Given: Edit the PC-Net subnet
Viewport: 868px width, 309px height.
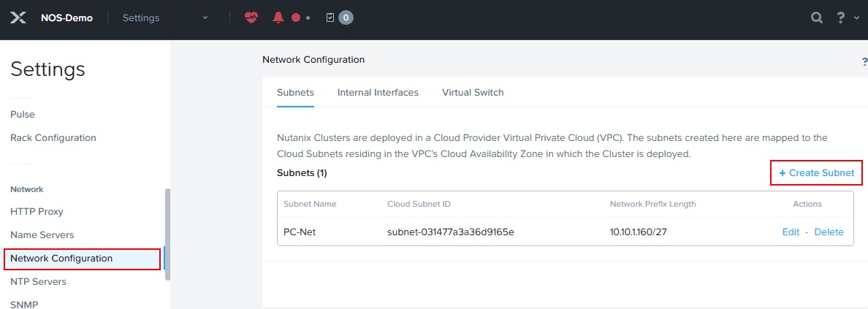Looking at the screenshot, I should tap(791, 232).
